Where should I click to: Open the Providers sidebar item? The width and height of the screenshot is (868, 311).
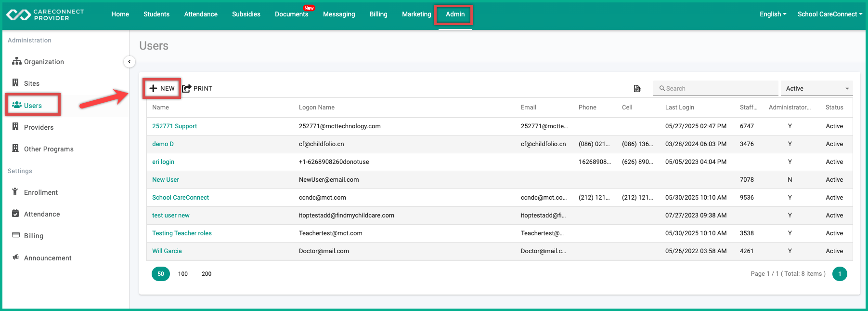click(x=32, y=127)
